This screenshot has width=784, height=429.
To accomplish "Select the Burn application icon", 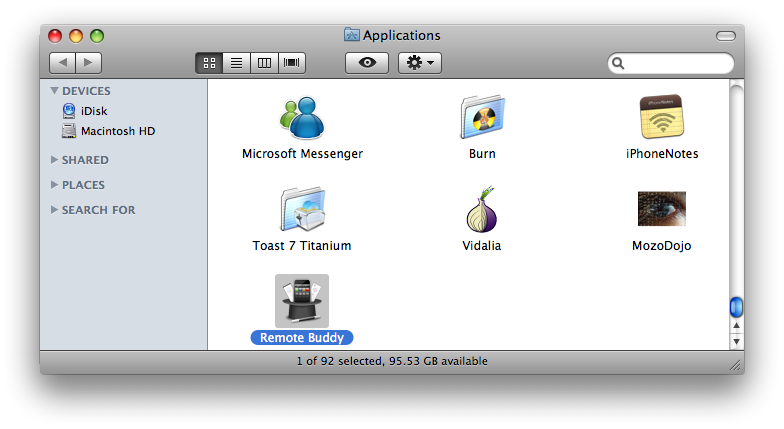I will click(482, 118).
